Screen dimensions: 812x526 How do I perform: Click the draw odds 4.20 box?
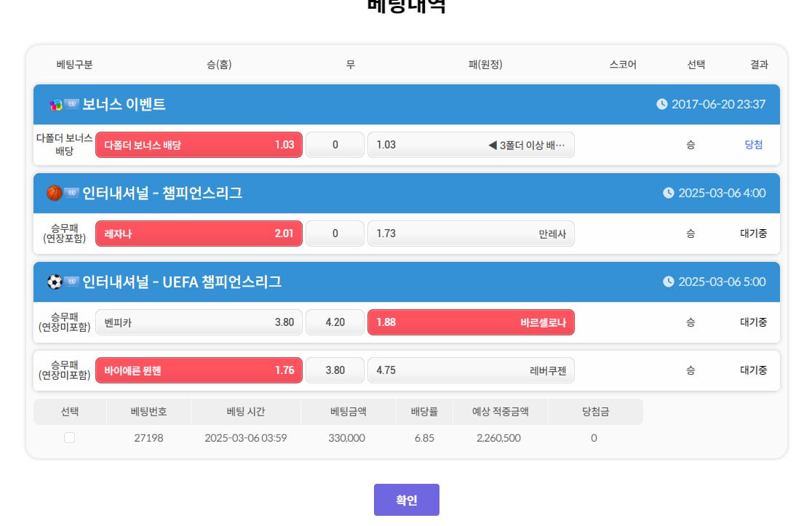335,322
